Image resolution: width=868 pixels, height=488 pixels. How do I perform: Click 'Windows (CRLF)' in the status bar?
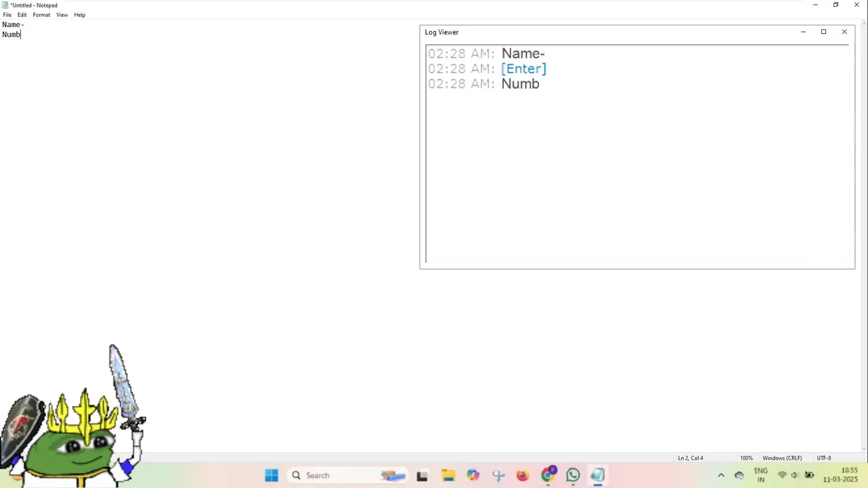coord(782,458)
